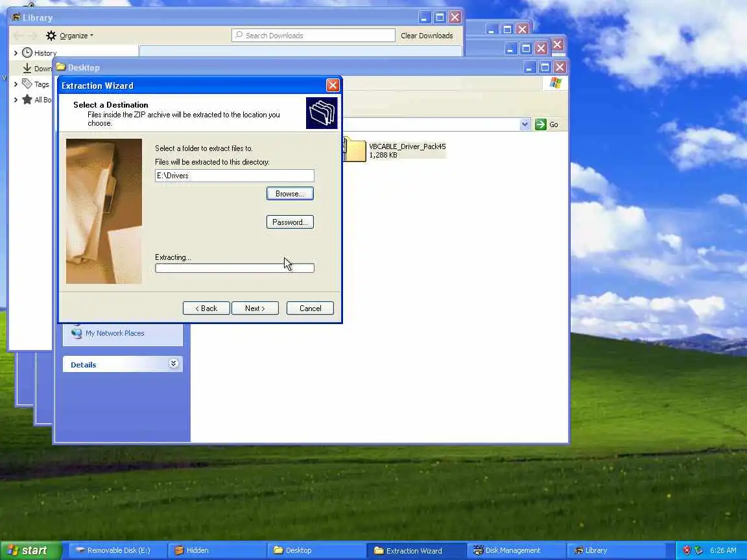Focus the Search Downloads field
This screenshot has height=560, width=747.
click(313, 36)
